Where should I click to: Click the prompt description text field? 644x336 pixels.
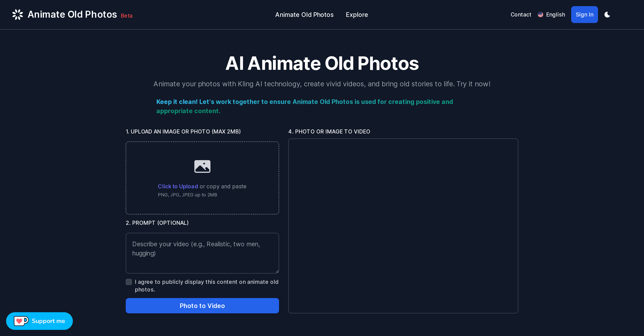click(x=202, y=253)
